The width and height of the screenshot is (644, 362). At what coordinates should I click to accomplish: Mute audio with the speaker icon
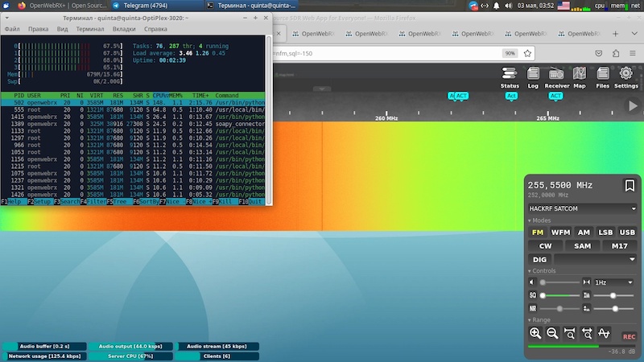[x=531, y=282]
